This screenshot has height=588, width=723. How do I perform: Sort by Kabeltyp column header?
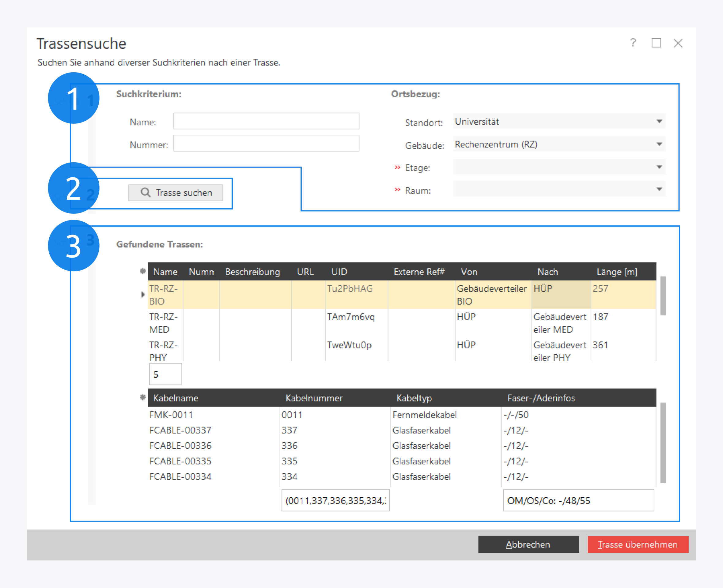click(x=414, y=398)
